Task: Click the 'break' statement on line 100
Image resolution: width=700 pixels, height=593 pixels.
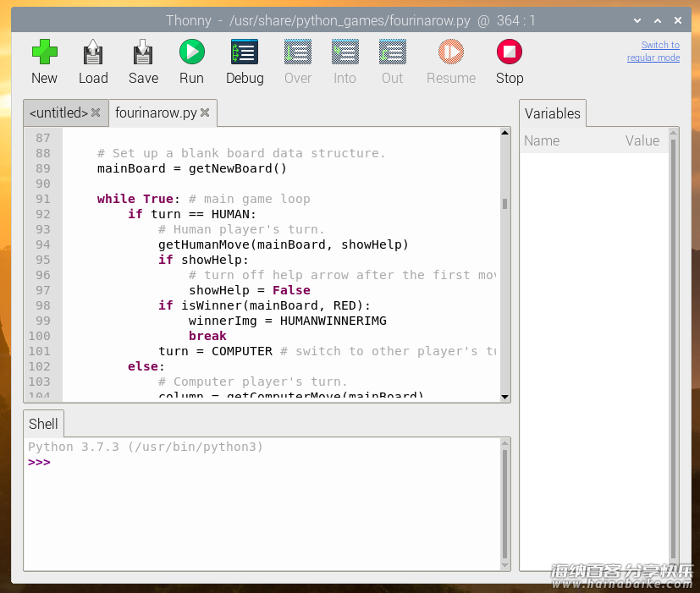Action: 207,336
